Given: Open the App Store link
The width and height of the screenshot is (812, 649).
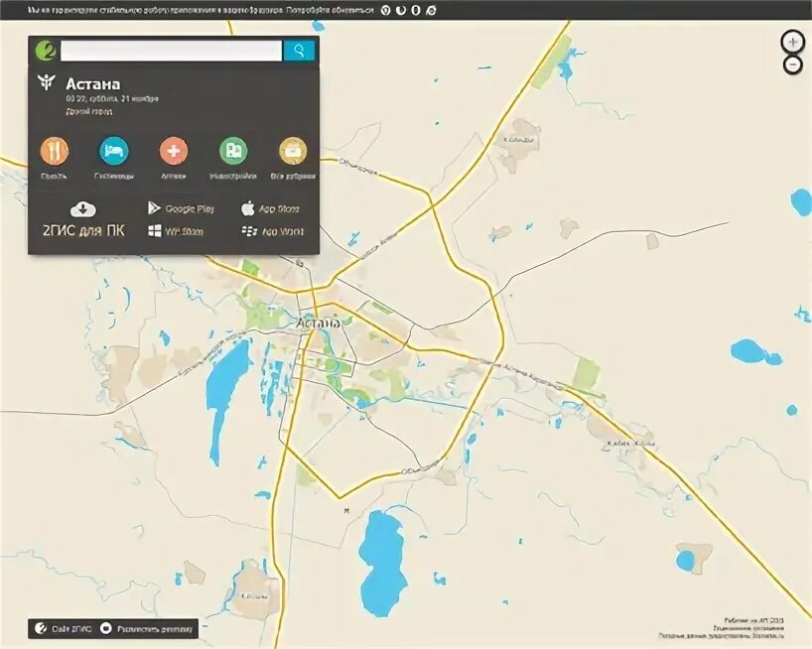Looking at the screenshot, I should click(270, 208).
